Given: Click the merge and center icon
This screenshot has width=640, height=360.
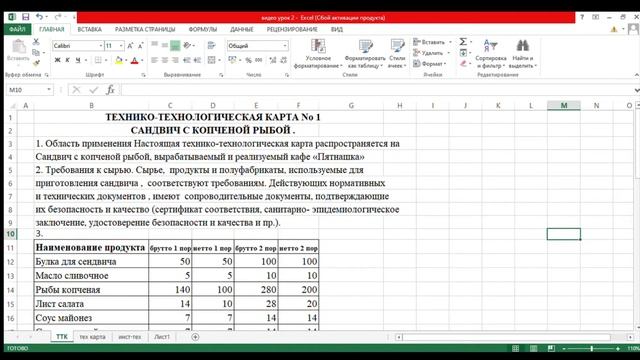Looking at the screenshot, I should coord(211,60).
